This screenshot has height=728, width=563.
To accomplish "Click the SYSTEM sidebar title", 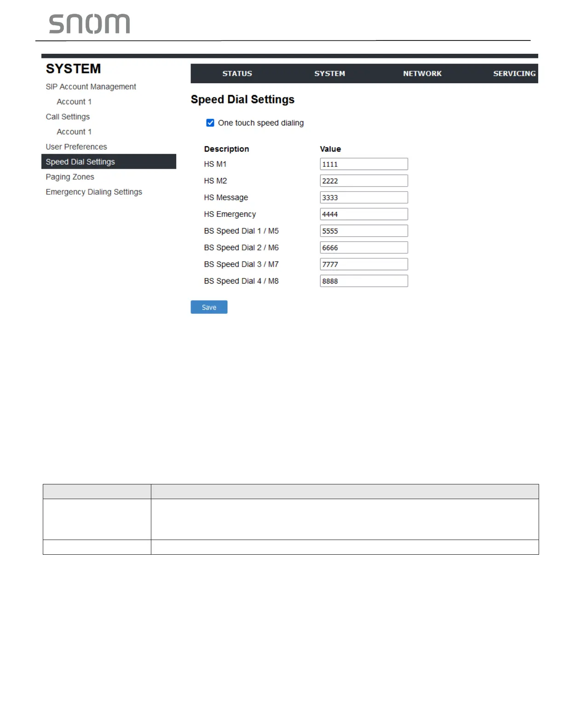I will (74, 68).
